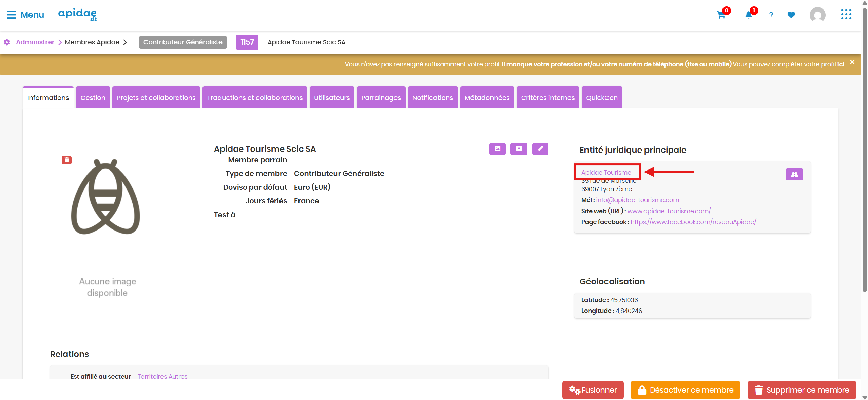Click the Euro (EUR) currency value
The width and height of the screenshot is (868, 400).
(x=312, y=187)
